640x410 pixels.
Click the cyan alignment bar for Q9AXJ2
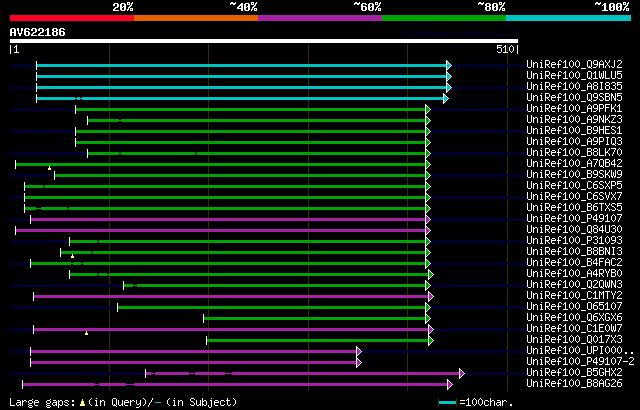[x=241, y=65]
